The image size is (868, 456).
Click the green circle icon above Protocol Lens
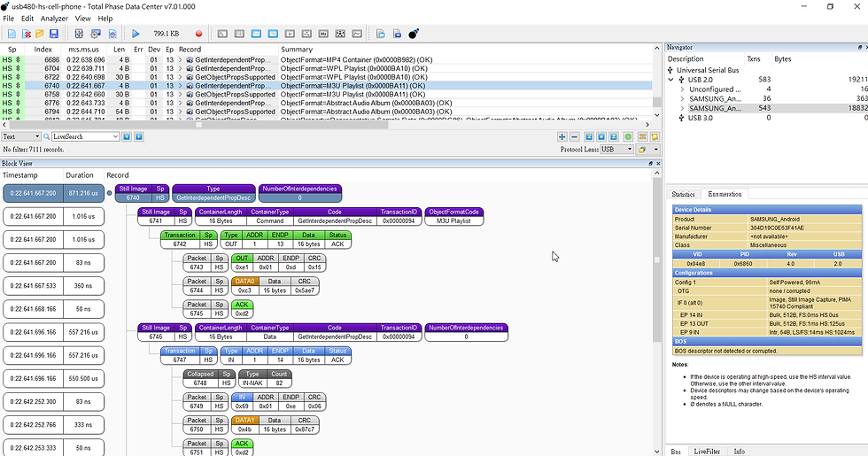coord(628,136)
